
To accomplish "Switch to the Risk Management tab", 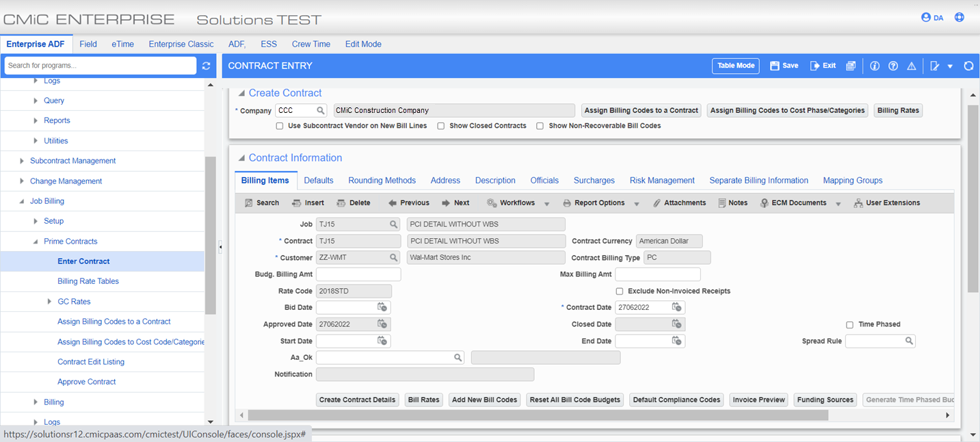I will pos(662,181).
